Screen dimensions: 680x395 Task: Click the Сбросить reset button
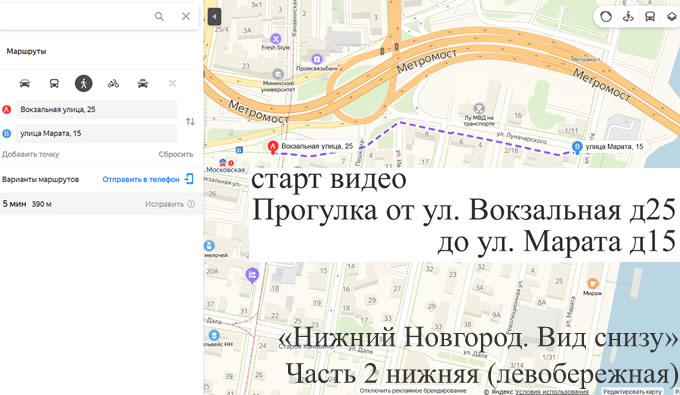176,154
